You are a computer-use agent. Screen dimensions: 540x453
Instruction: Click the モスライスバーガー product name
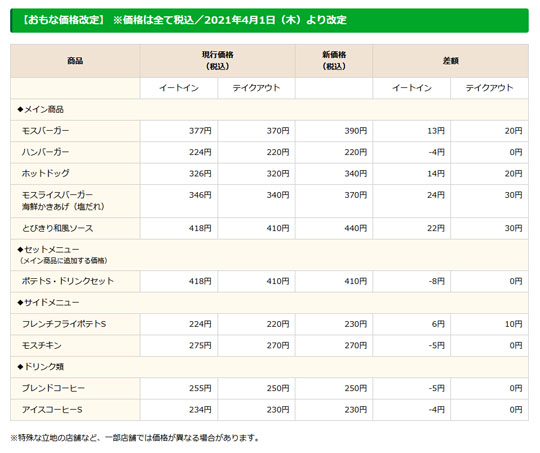63,200
